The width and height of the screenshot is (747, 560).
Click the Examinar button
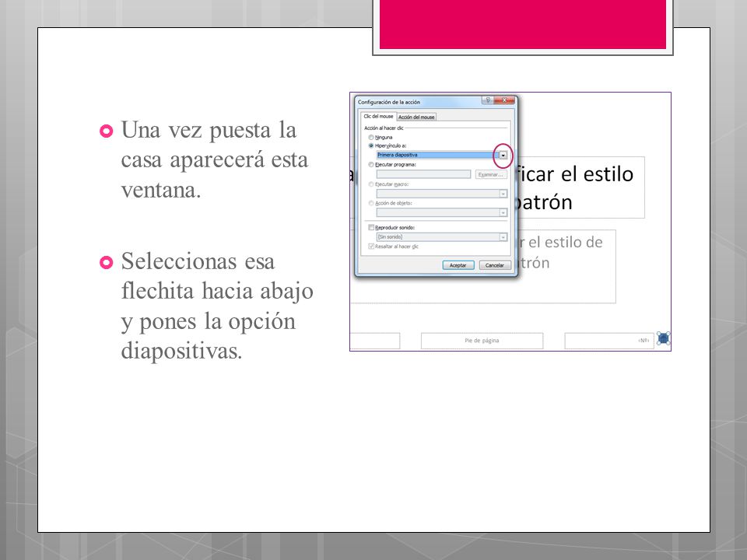click(x=491, y=175)
